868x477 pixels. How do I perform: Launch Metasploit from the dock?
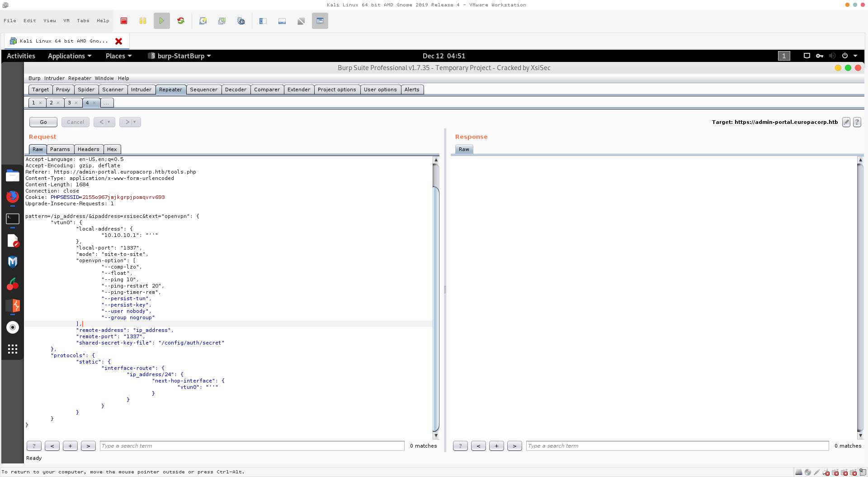coord(13,262)
